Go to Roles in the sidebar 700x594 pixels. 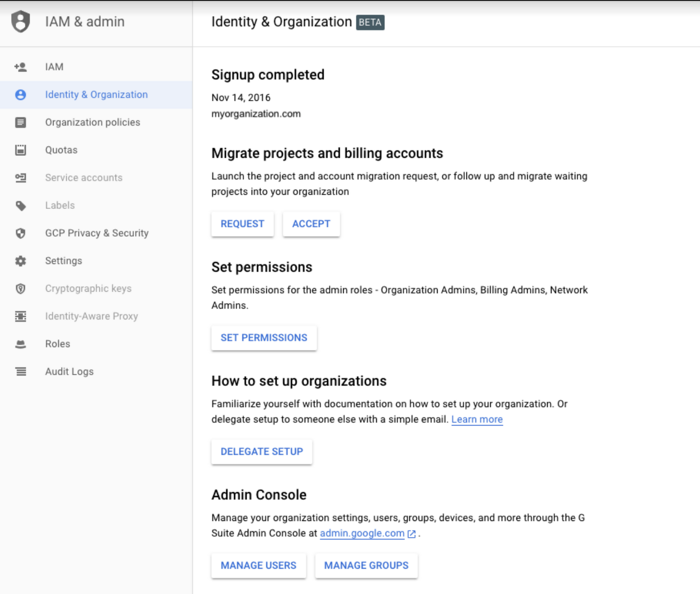click(x=96, y=344)
